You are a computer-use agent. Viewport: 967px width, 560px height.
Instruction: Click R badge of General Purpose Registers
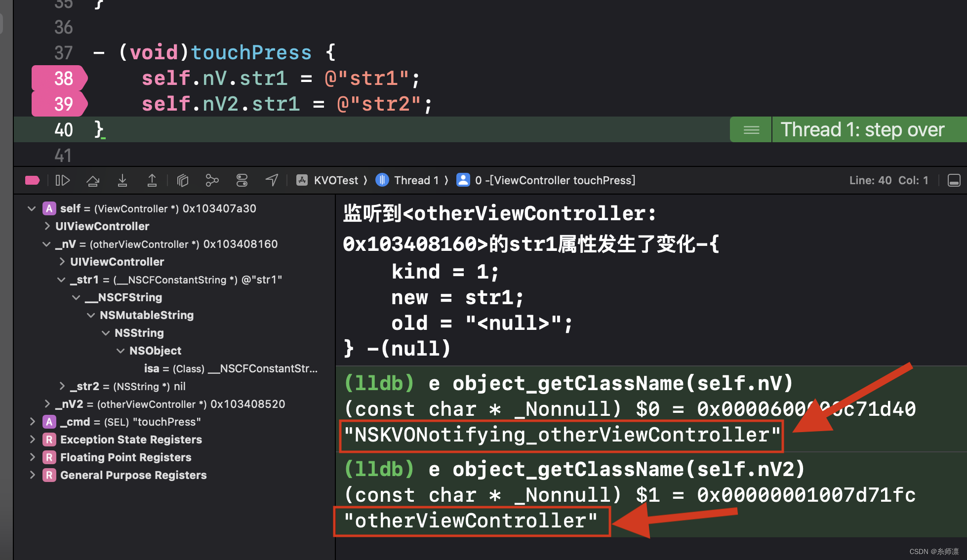(49, 475)
